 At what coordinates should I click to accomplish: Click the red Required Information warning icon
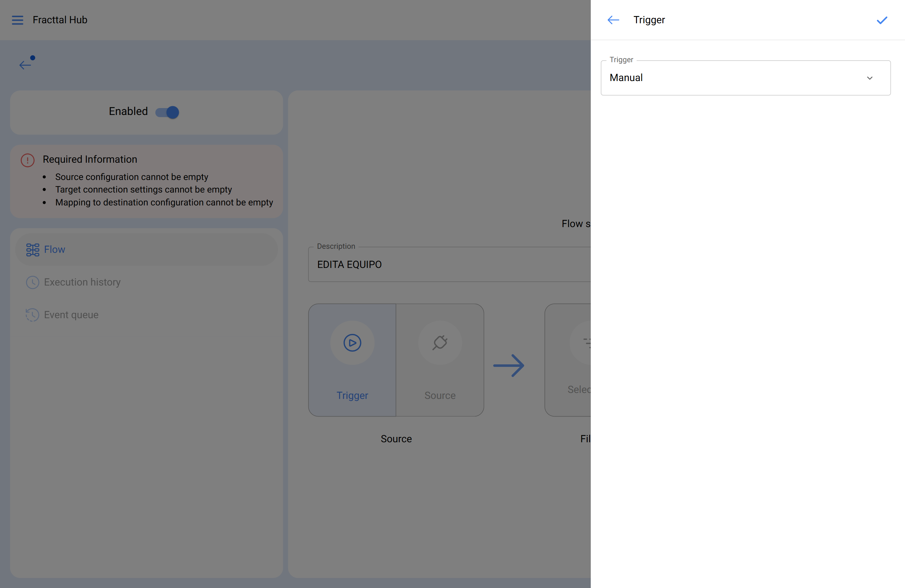27,160
